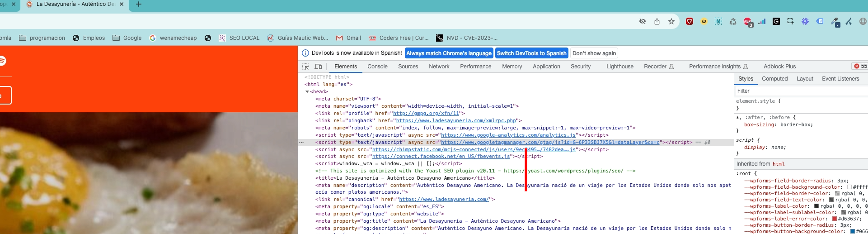Open the Application tab
868x234 pixels.
click(x=546, y=67)
